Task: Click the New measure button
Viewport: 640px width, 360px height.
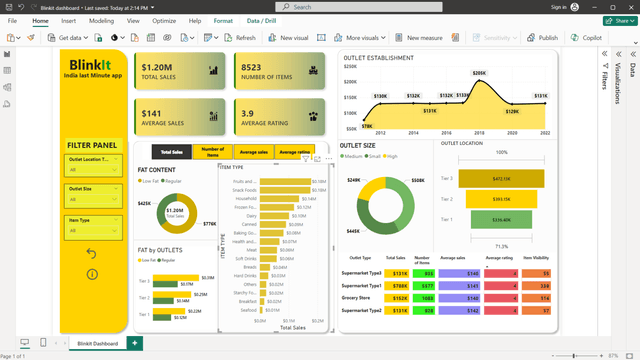Action: click(x=419, y=38)
